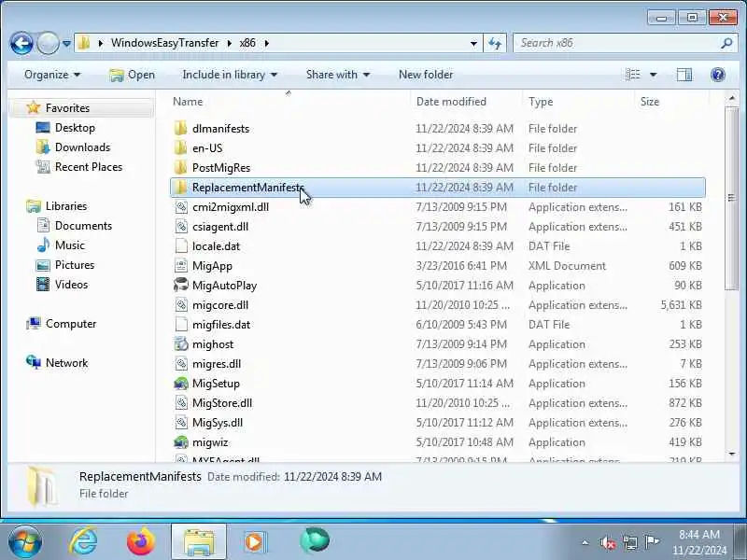Click the ReplacementManifests folder icon
The image size is (747, 560).
point(180,188)
